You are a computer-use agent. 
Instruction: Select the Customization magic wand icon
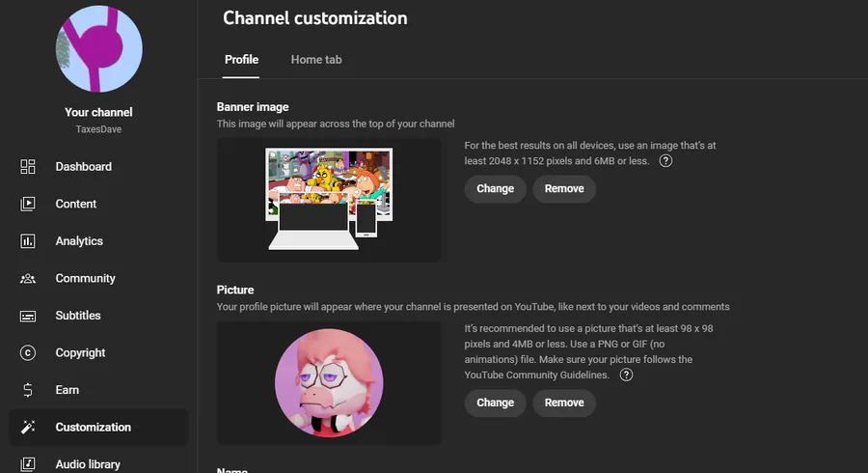click(x=28, y=427)
